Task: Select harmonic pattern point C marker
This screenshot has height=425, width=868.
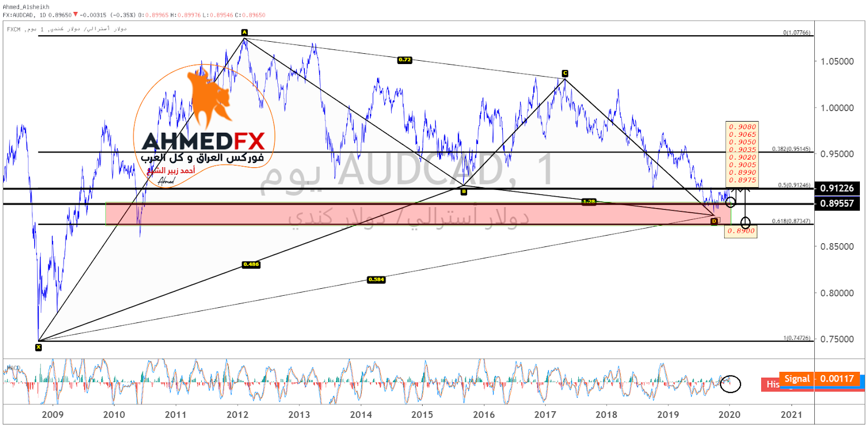Action: point(565,73)
